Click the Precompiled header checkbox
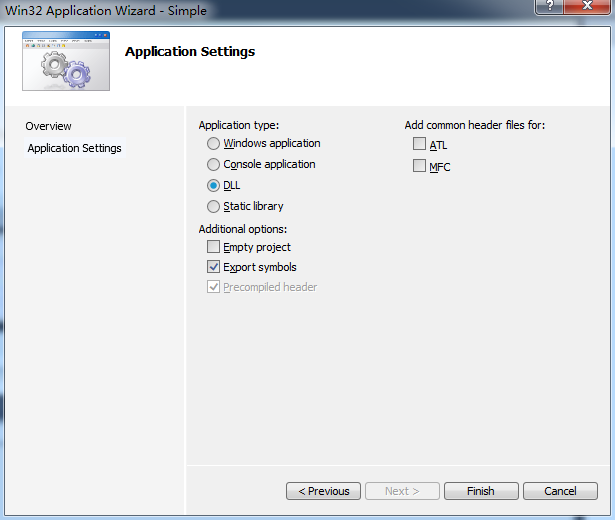615x520 pixels. pos(213,287)
